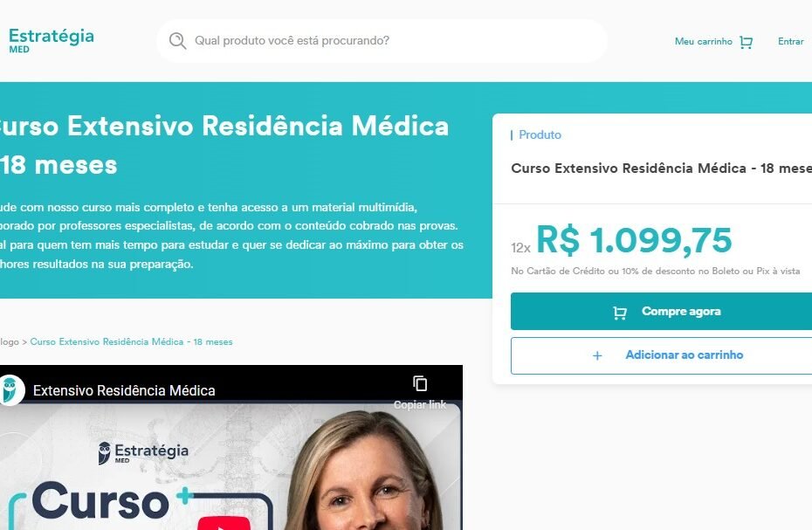Focus the product search input field
Image resolution: width=812 pixels, height=530 pixels.
coord(382,41)
